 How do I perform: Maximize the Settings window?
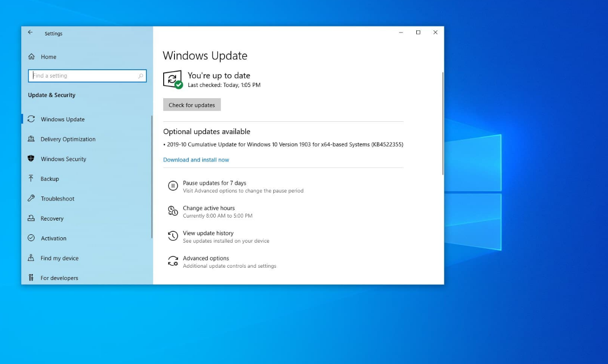coord(418,32)
